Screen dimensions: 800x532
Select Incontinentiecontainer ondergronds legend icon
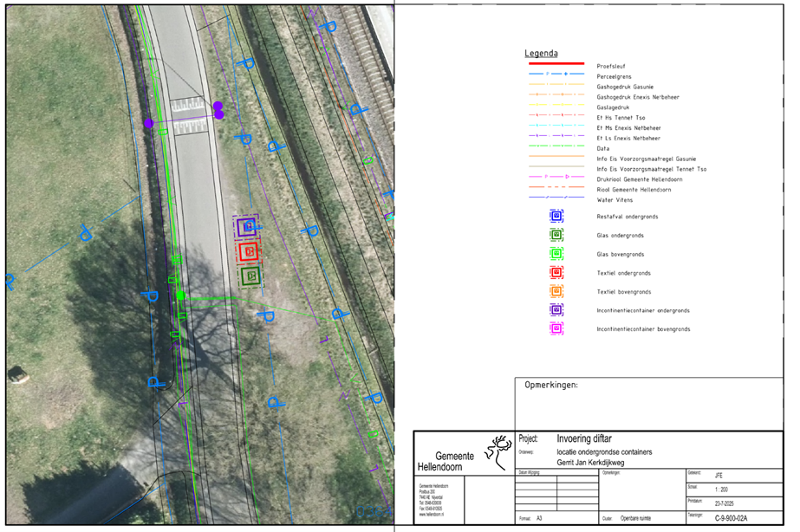pos(556,310)
